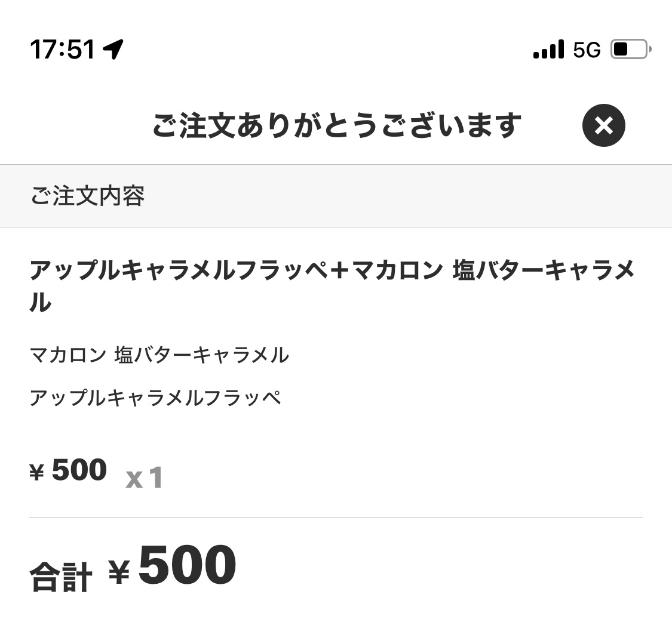Tap the ご注文ありがとうございます heading
This screenshot has width=672, height=622.
pyautogui.click(x=337, y=125)
